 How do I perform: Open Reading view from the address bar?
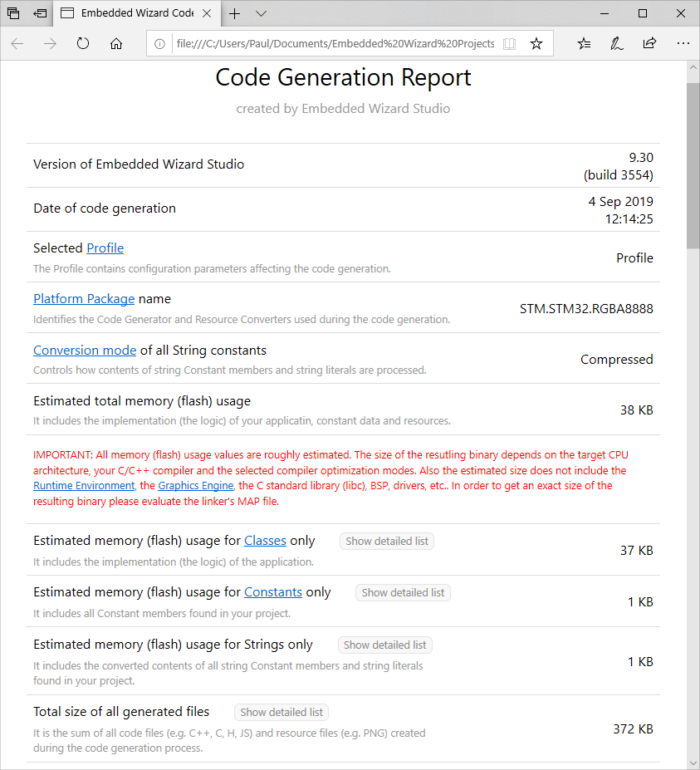[x=510, y=43]
